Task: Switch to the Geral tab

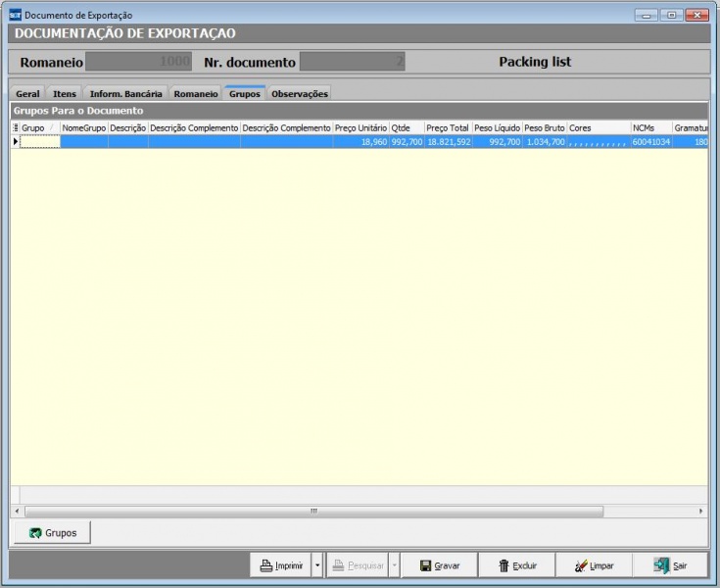Action: (27, 94)
